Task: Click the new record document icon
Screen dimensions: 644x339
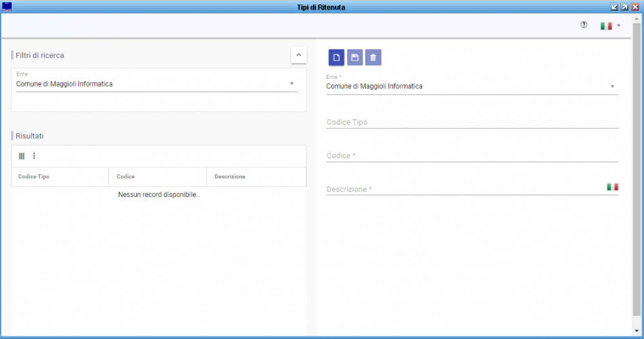Action: click(336, 57)
